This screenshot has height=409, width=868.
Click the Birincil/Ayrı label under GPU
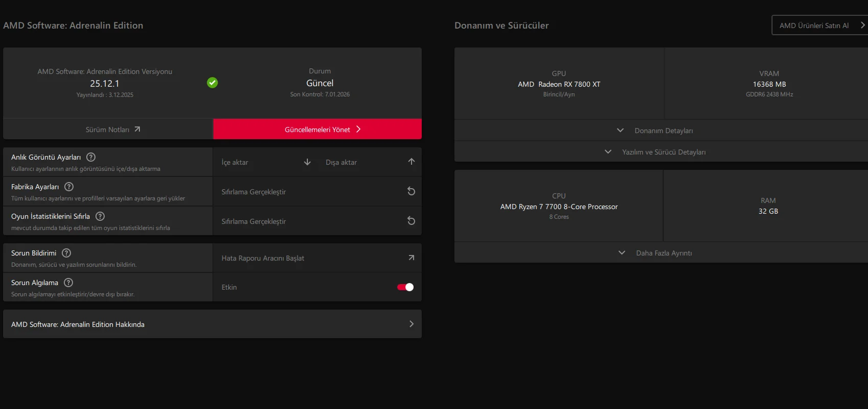[x=559, y=94]
